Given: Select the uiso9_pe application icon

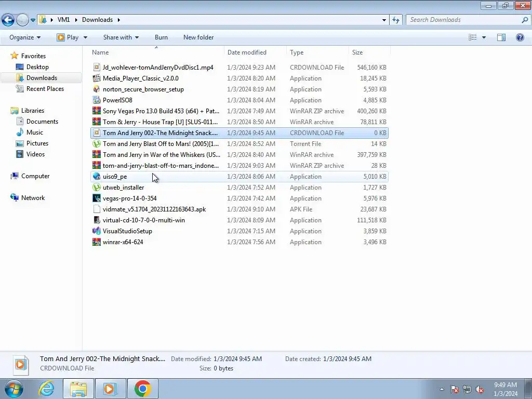Looking at the screenshot, I should tap(97, 176).
